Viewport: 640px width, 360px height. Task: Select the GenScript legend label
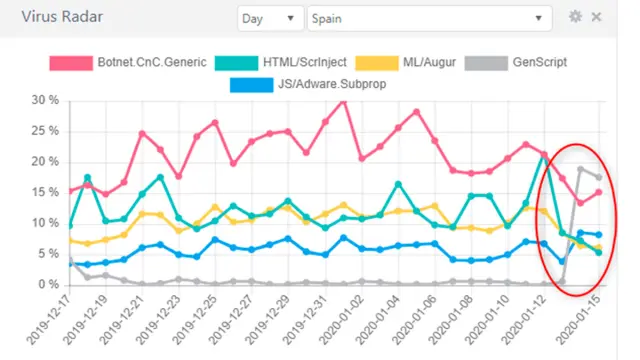pos(540,62)
